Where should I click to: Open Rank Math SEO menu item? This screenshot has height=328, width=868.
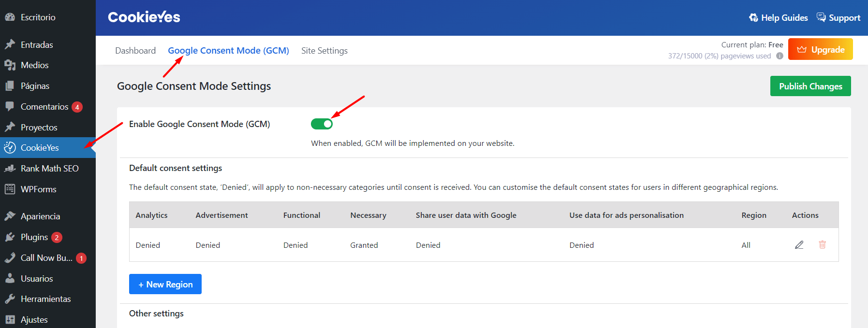click(48, 168)
